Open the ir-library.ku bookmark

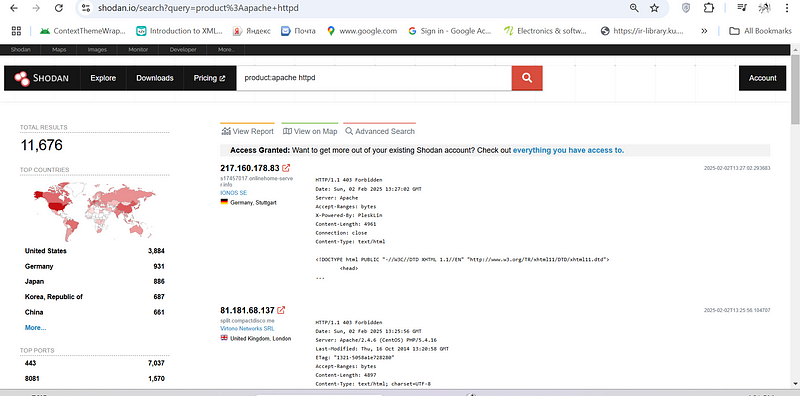tap(642, 31)
